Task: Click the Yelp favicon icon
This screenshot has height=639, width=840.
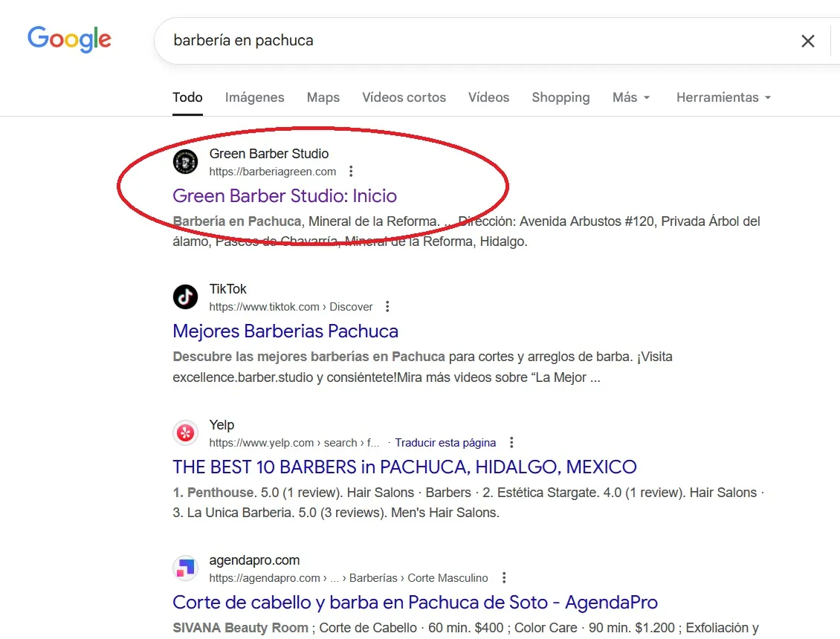Action: pos(185,432)
